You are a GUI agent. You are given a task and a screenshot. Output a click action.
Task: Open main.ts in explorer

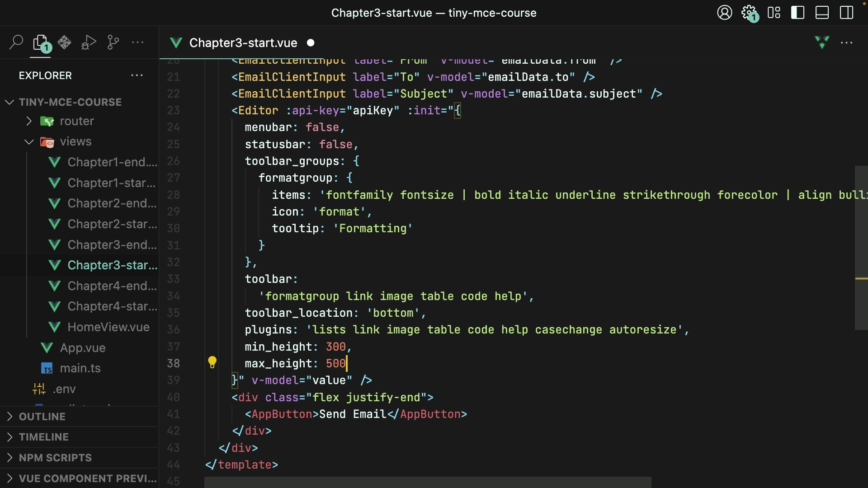pos(80,368)
